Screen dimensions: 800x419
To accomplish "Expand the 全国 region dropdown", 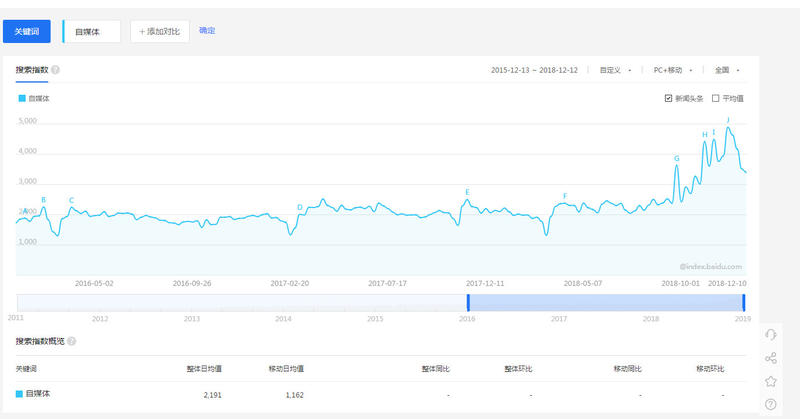I will point(727,70).
